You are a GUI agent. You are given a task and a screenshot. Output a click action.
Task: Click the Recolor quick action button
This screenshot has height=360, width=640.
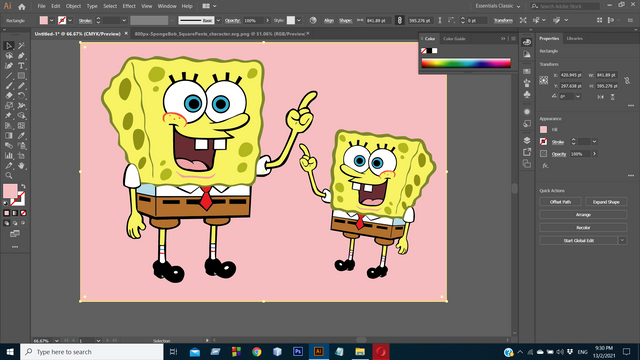coord(583,227)
